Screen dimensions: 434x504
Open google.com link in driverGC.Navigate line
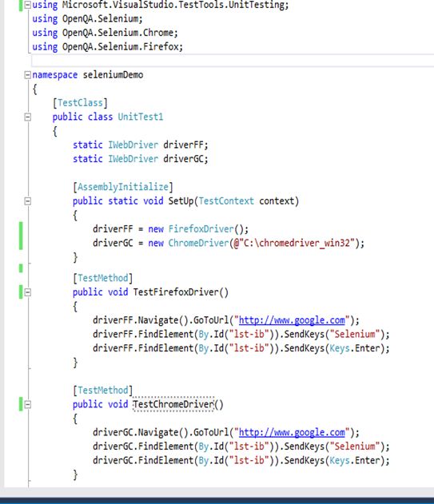pyautogui.click(x=292, y=432)
